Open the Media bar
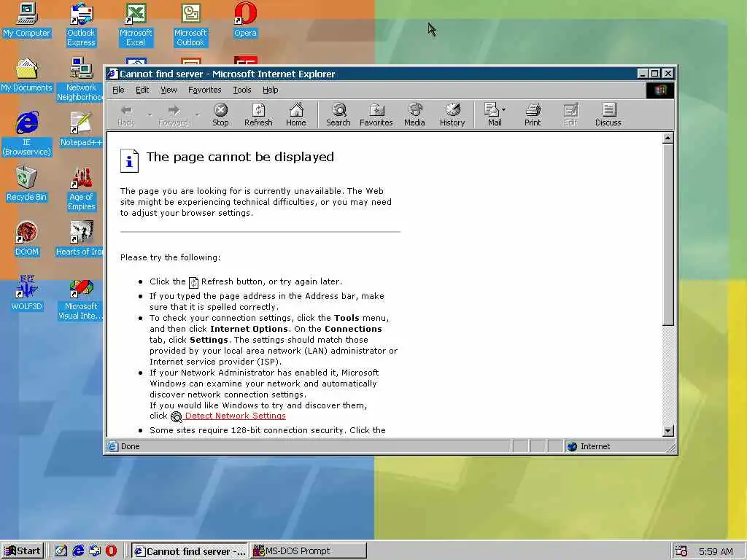747x560 pixels. pos(414,114)
